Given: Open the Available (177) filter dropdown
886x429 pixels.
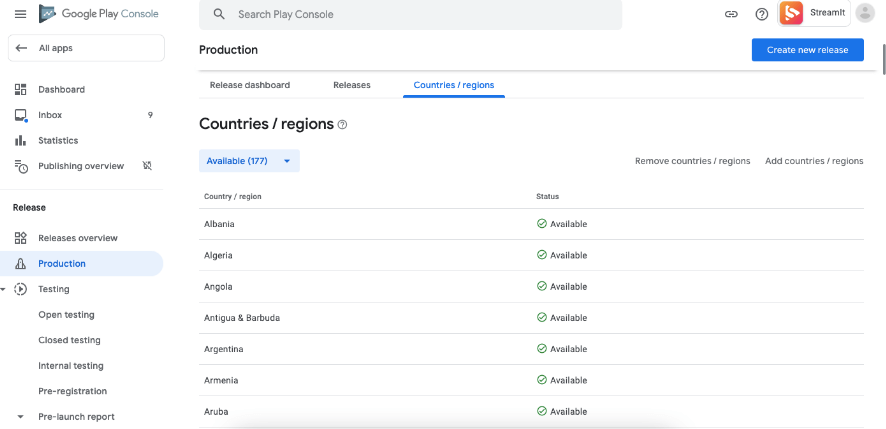Looking at the screenshot, I should pos(249,161).
